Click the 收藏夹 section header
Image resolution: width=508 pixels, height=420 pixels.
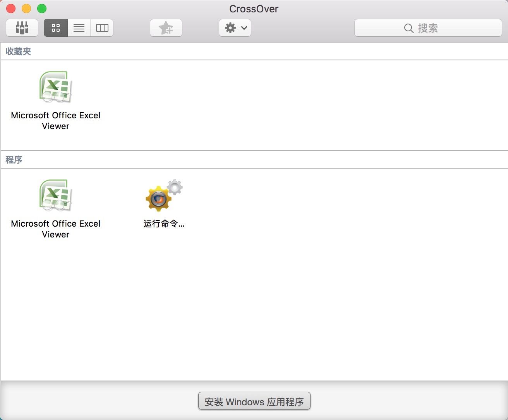[18, 51]
